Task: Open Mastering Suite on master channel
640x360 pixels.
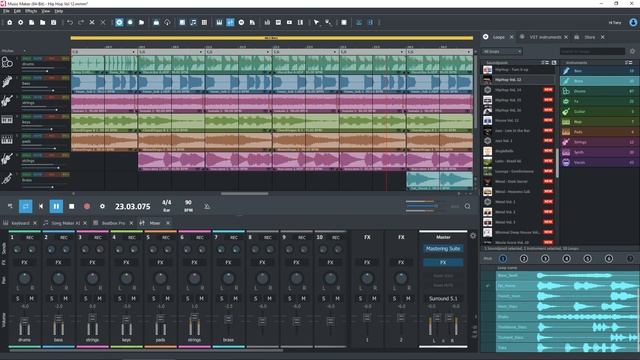Action: click(x=443, y=249)
